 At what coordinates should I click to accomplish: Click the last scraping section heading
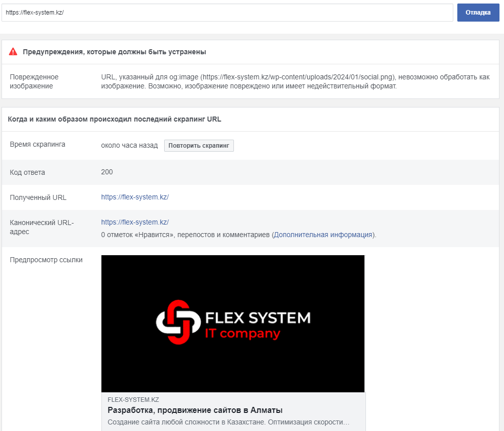coord(114,120)
